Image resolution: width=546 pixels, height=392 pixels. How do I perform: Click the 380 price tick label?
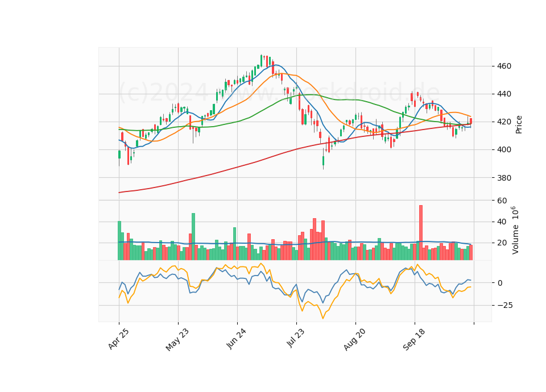tap(504, 178)
